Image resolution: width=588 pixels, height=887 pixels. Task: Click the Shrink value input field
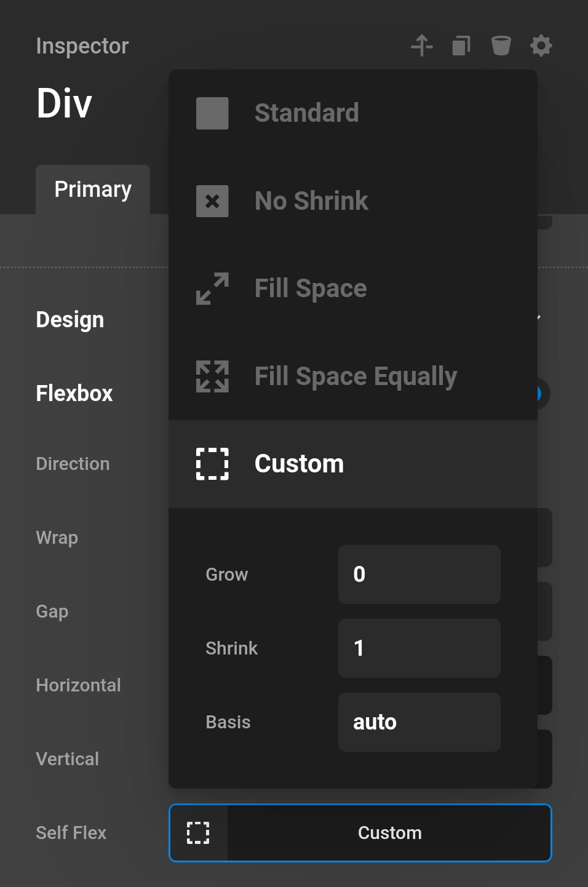(419, 648)
